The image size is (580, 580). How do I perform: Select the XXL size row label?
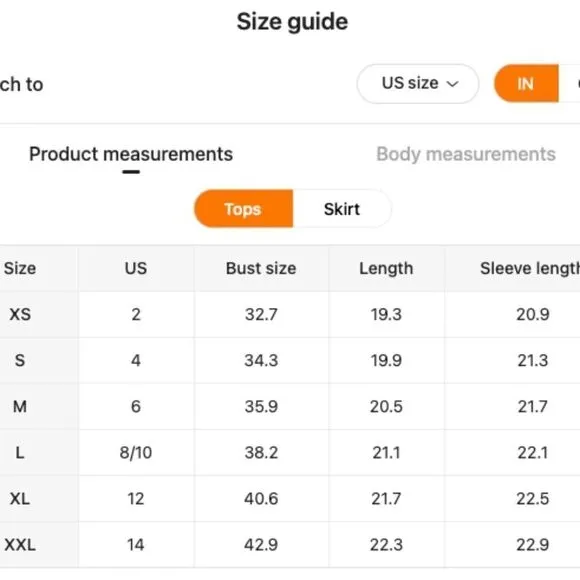pyautogui.click(x=20, y=545)
